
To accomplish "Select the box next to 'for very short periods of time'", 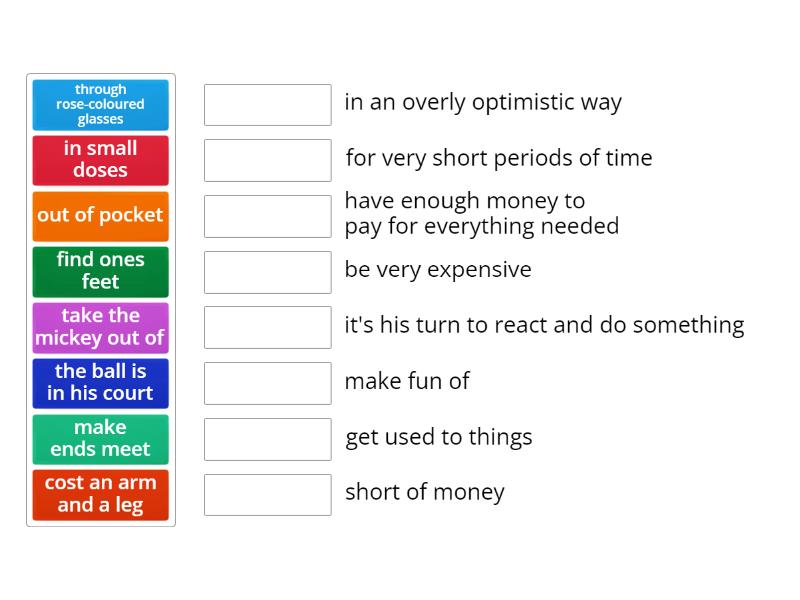I will click(266, 160).
